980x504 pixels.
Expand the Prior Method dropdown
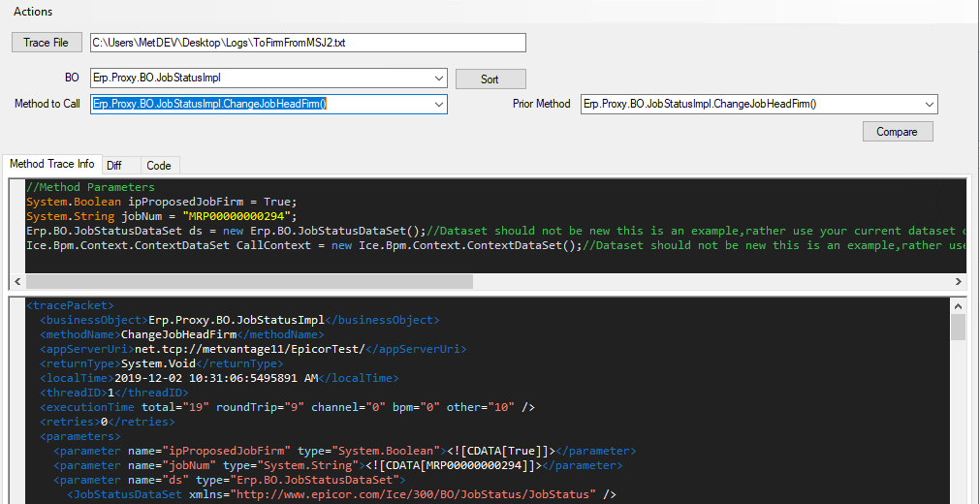[929, 105]
